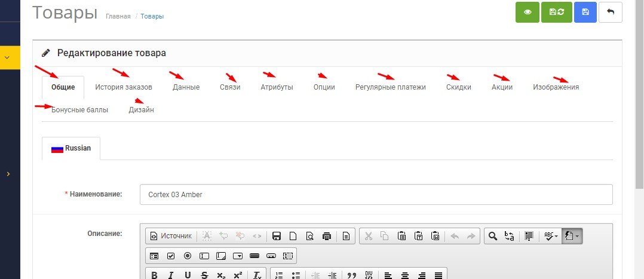Open the Регулярные платежи tab
This screenshot has width=644, height=279.
pos(391,87)
